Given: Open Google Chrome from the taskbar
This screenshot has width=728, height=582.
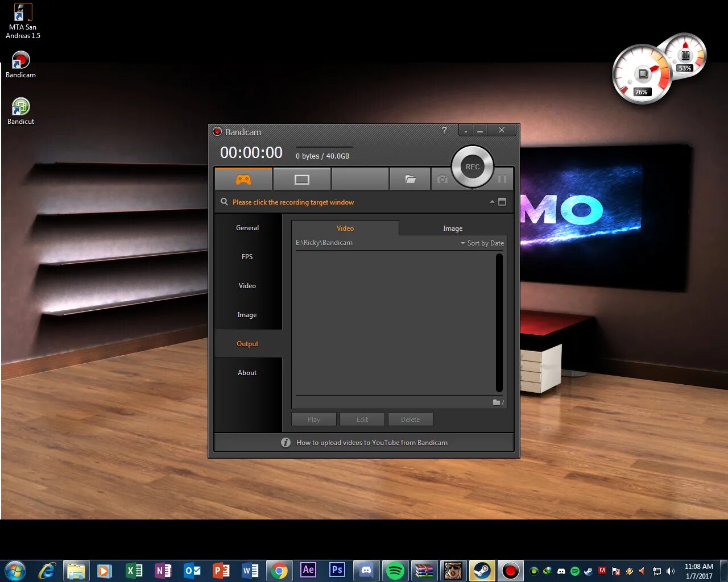Looking at the screenshot, I should pos(279,570).
